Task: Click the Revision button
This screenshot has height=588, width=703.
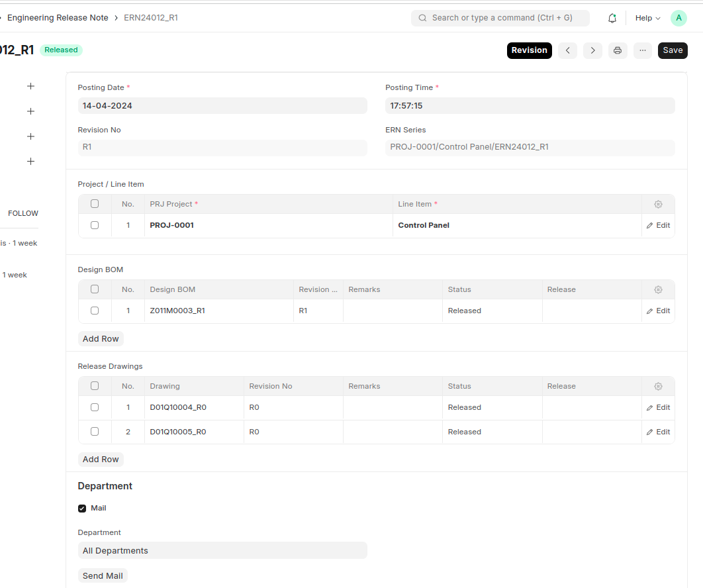Action: pos(529,50)
